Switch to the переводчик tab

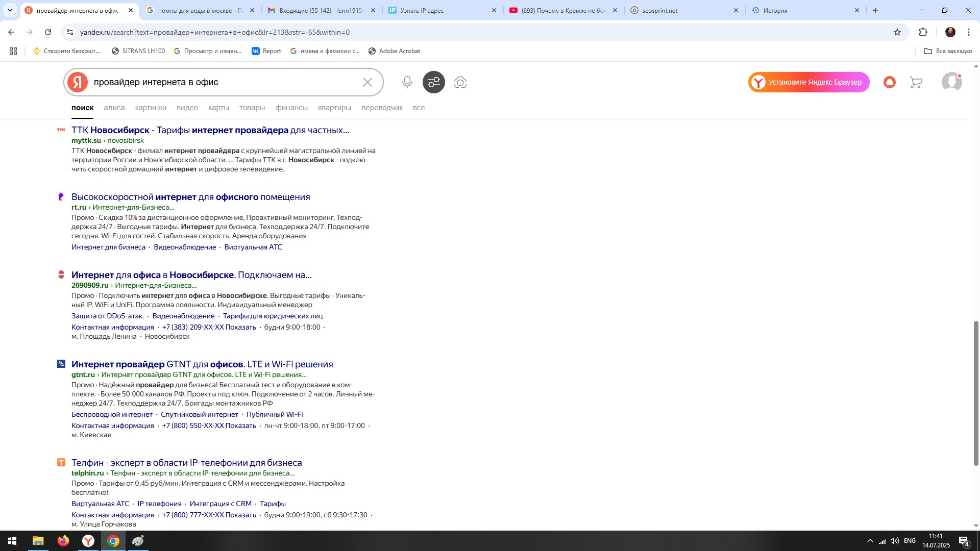pyautogui.click(x=382, y=108)
